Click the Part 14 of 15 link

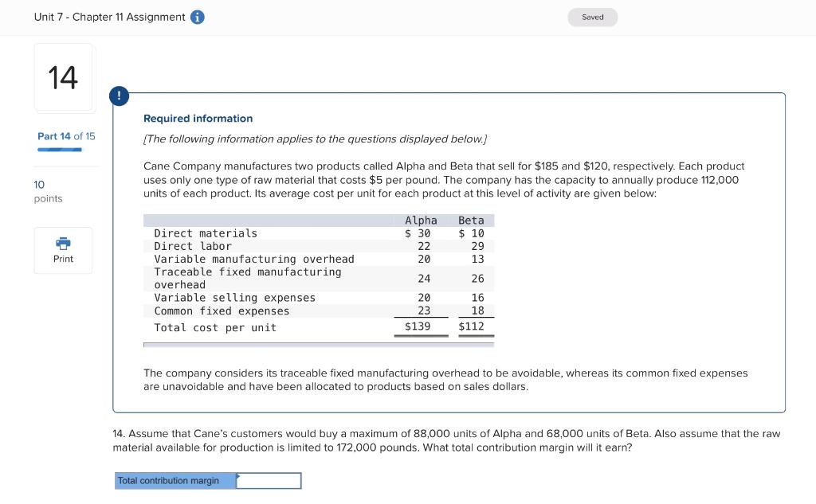pyautogui.click(x=66, y=136)
